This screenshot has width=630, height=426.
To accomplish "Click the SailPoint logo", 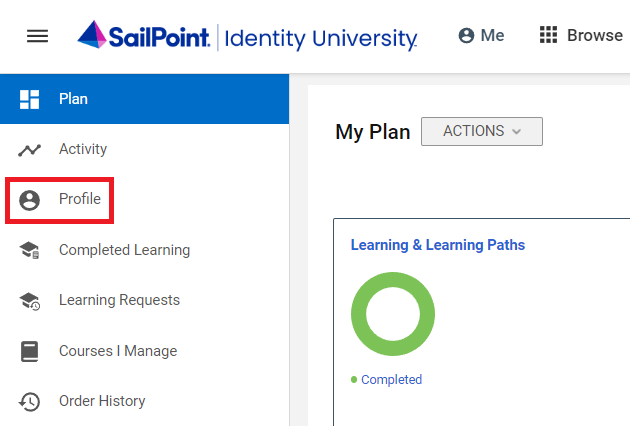I will point(144,37).
